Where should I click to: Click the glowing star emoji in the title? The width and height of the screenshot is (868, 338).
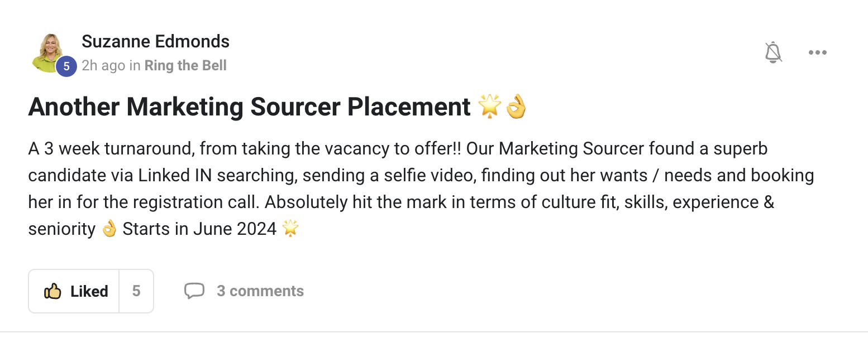[489, 107]
